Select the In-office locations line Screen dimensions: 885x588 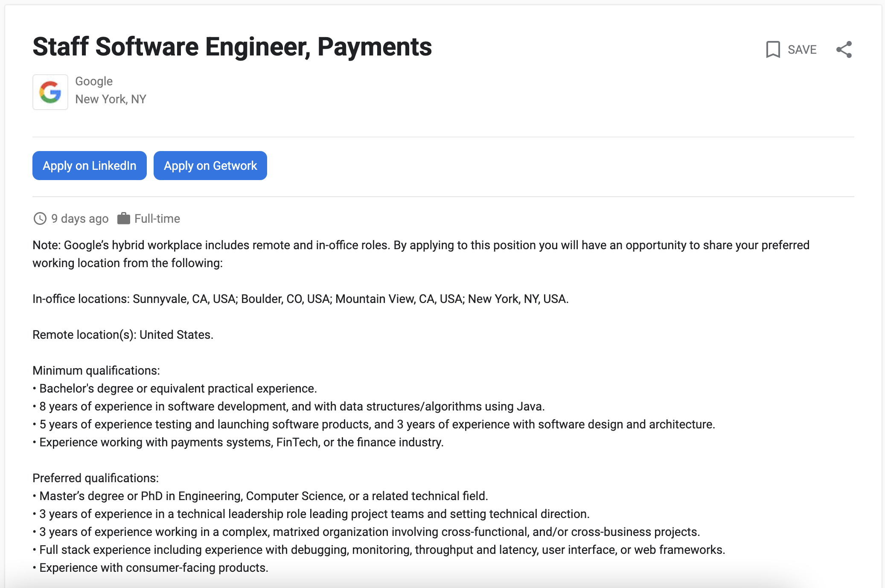click(x=300, y=299)
